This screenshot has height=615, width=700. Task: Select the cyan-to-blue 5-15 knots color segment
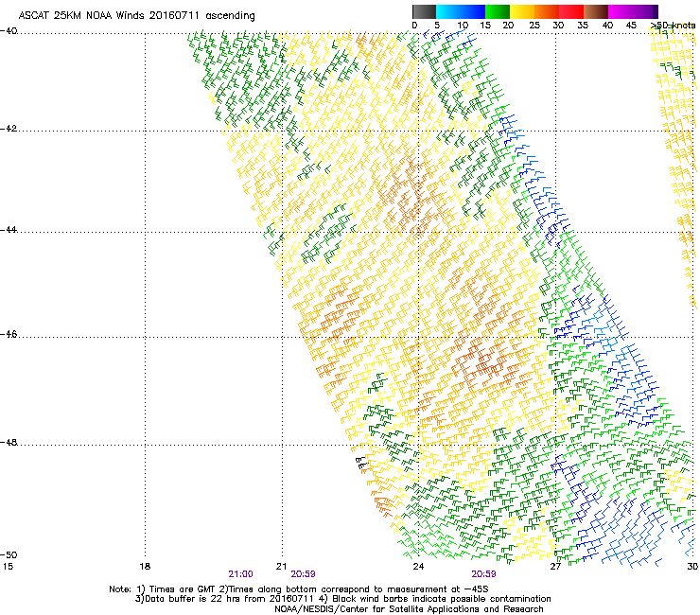click(x=461, y=11)
